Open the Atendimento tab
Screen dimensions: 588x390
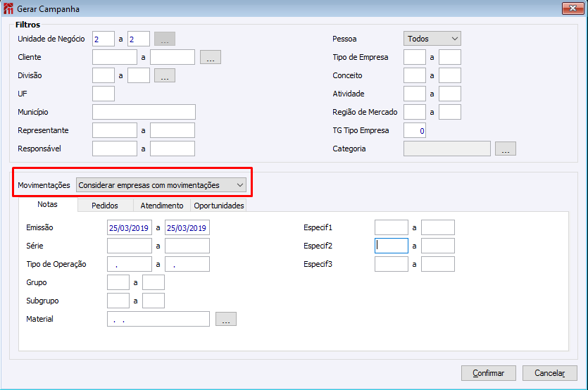coord(162,206)
